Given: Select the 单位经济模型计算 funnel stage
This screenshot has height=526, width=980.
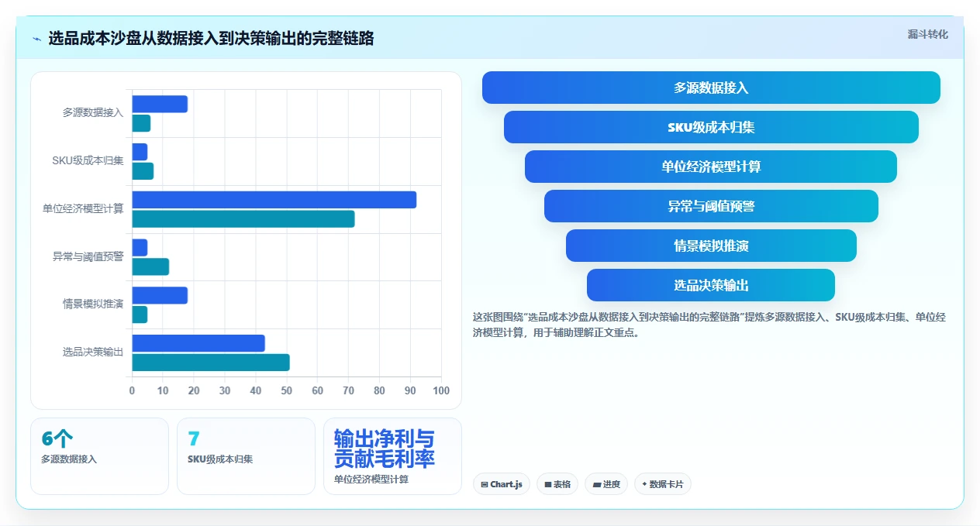Looking at the screenshot, I should click(711, 167).
